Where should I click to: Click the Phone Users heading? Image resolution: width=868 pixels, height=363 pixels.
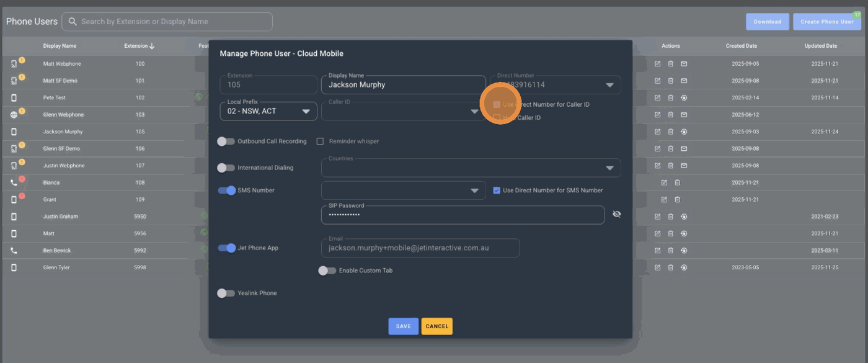tap(32, 22)
